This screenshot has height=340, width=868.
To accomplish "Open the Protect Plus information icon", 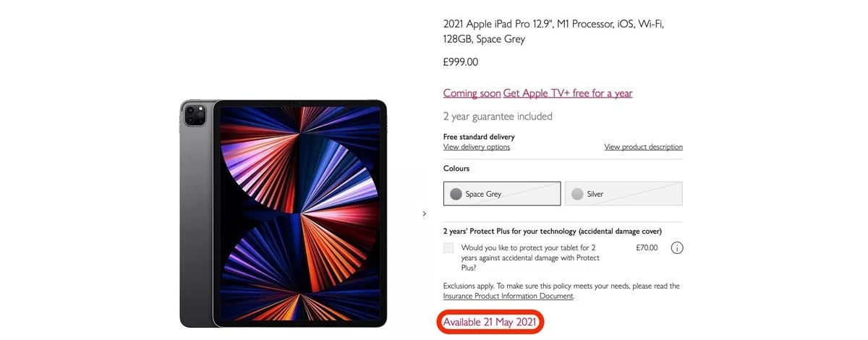I will coord(677,248).
